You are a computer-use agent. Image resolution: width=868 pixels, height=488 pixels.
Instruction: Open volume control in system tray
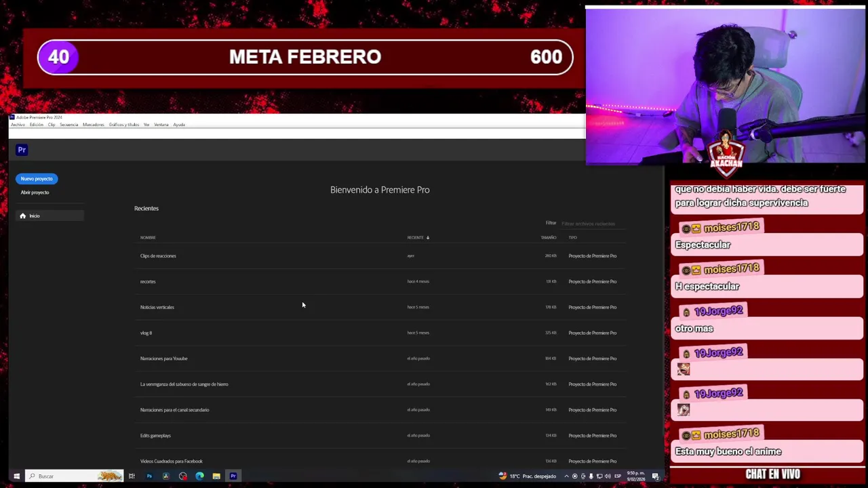[608, 476]
